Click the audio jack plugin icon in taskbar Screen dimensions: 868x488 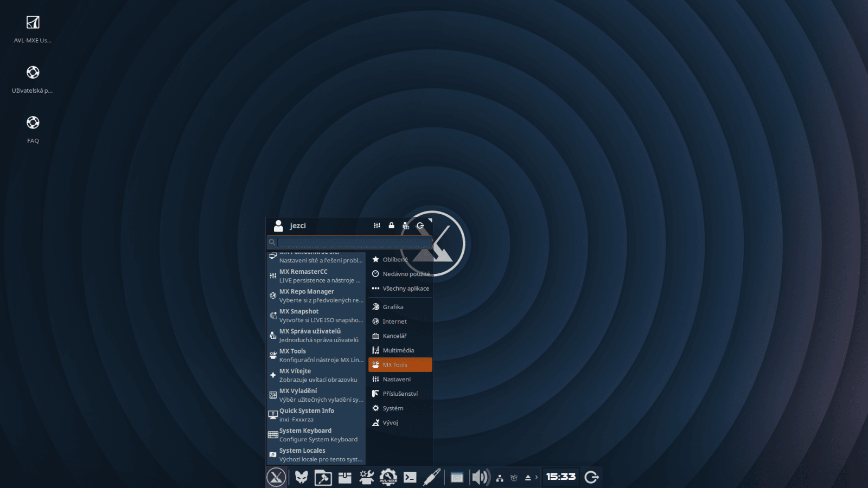click(431, 477)
